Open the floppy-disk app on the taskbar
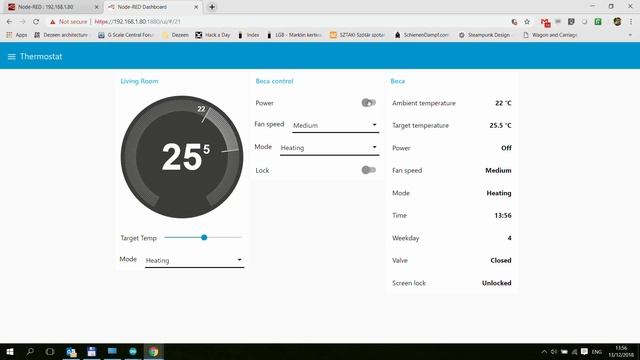 click(91, 351)
